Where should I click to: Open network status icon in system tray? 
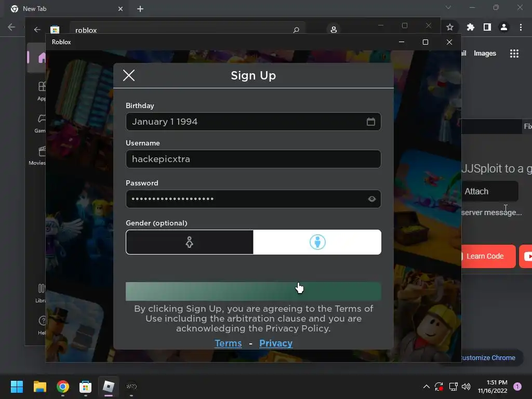coord(453,387)
